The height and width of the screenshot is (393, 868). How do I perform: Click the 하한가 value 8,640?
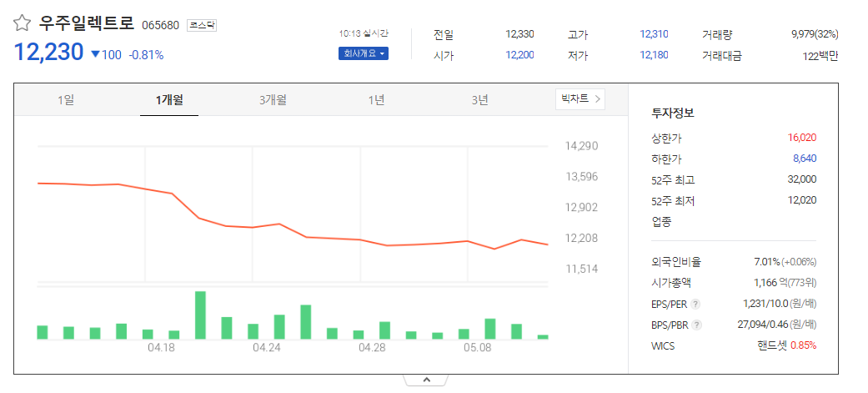(x=805, y=159)
